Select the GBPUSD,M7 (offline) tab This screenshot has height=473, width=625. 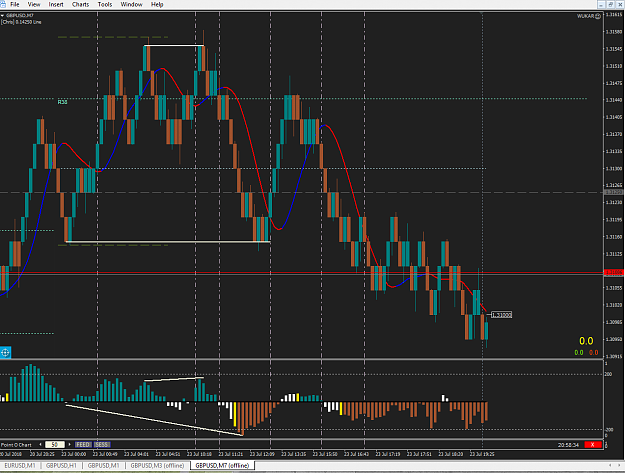tap(222, 465)
